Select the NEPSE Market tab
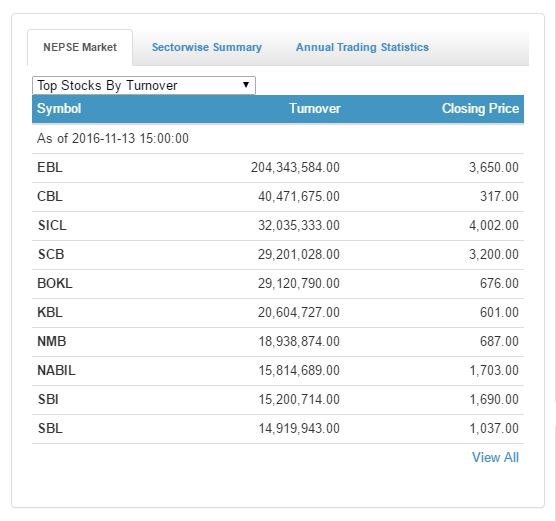Screen dimensions: 556x521 [80, 47]
